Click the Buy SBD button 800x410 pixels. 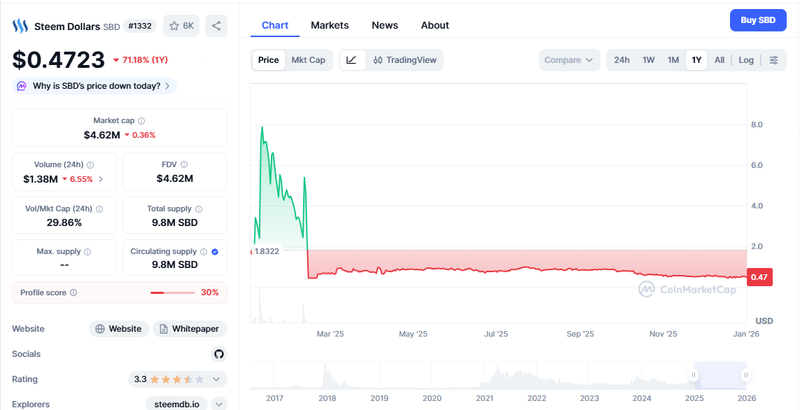tap(757, 20)
